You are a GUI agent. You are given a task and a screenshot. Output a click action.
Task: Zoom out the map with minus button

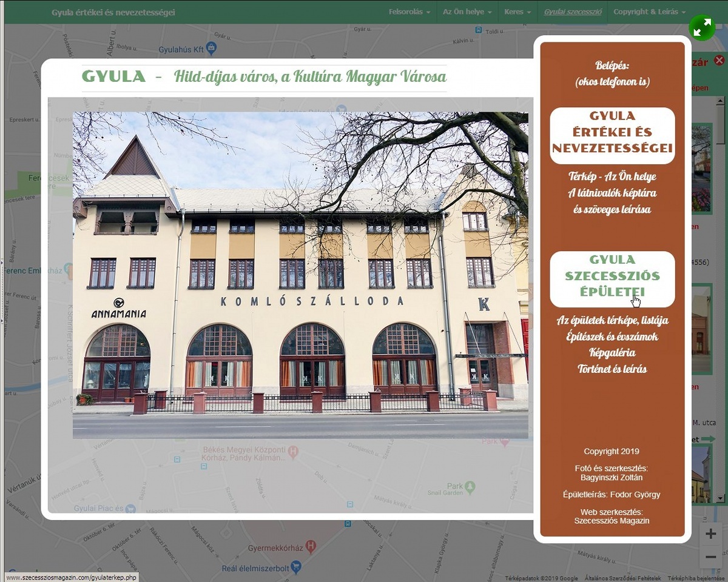711,557
